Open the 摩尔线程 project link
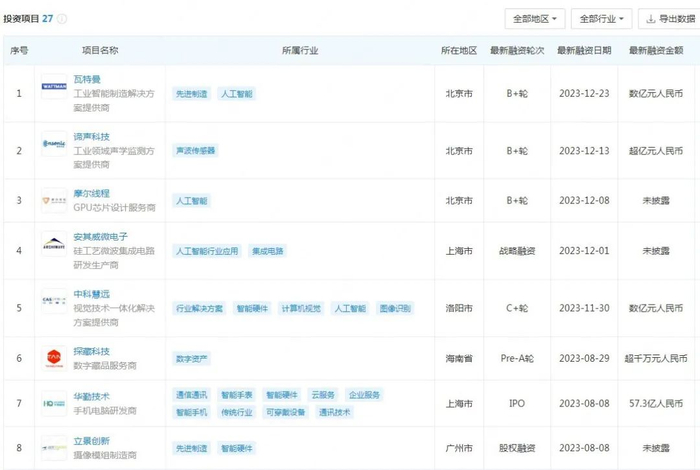This screenshot has height=470, width=700. (x=92, y=194)
